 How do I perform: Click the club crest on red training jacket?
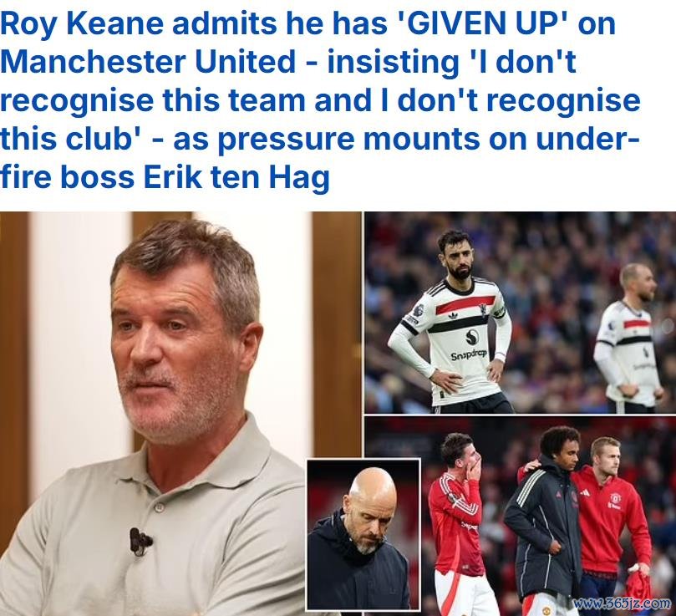pos(615,498)
